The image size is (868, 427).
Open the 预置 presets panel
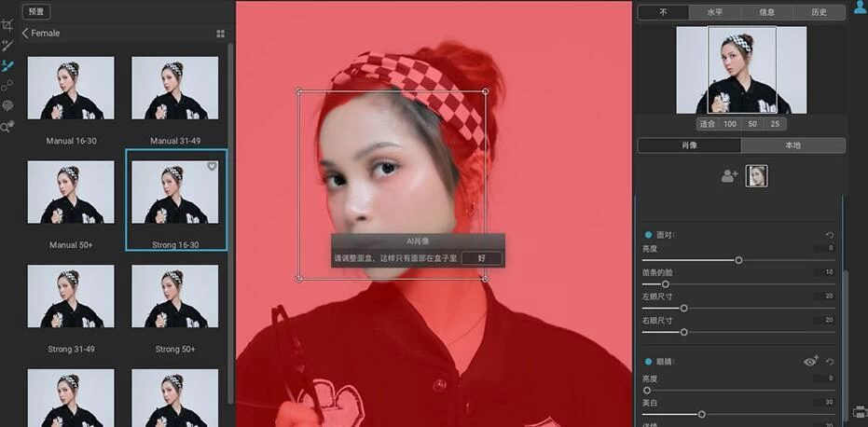36,12
